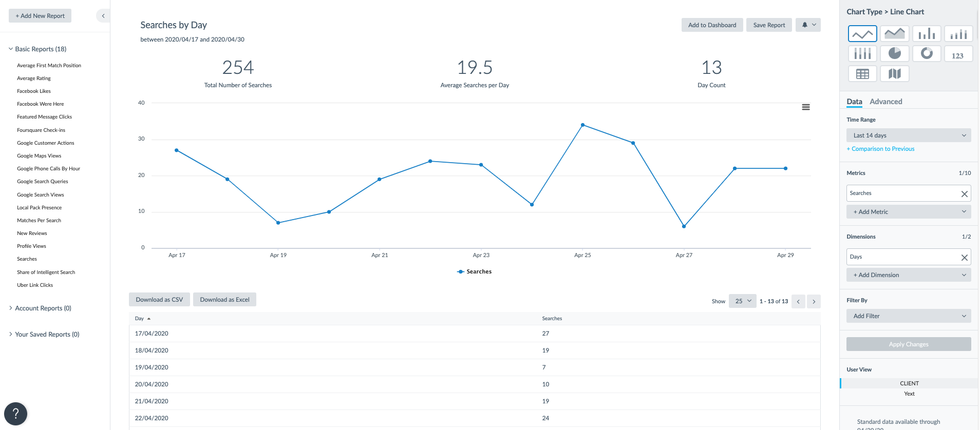This screenshot has width=980, height=430.
Task: Open the chart hamburger menu
Action: [806, 107]
